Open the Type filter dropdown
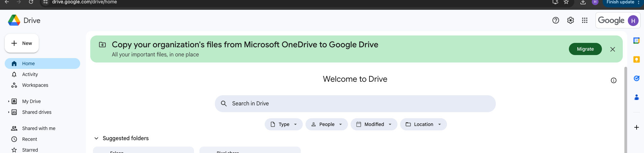The width and height of the screenshot is (644, 153). pos(284,124)
